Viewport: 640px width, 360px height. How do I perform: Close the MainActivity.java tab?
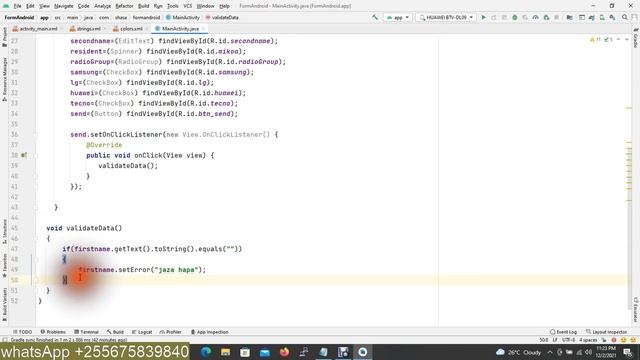tap(203, 29)
